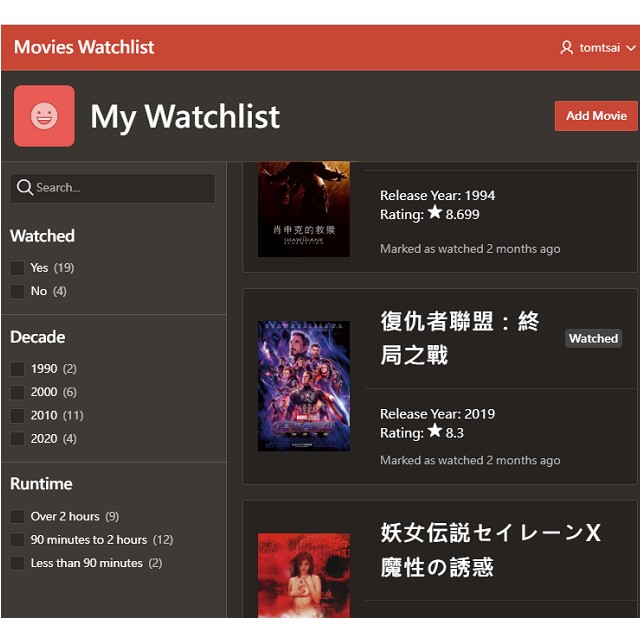Click the star icon beside 8.699 rating

point(434,213)
